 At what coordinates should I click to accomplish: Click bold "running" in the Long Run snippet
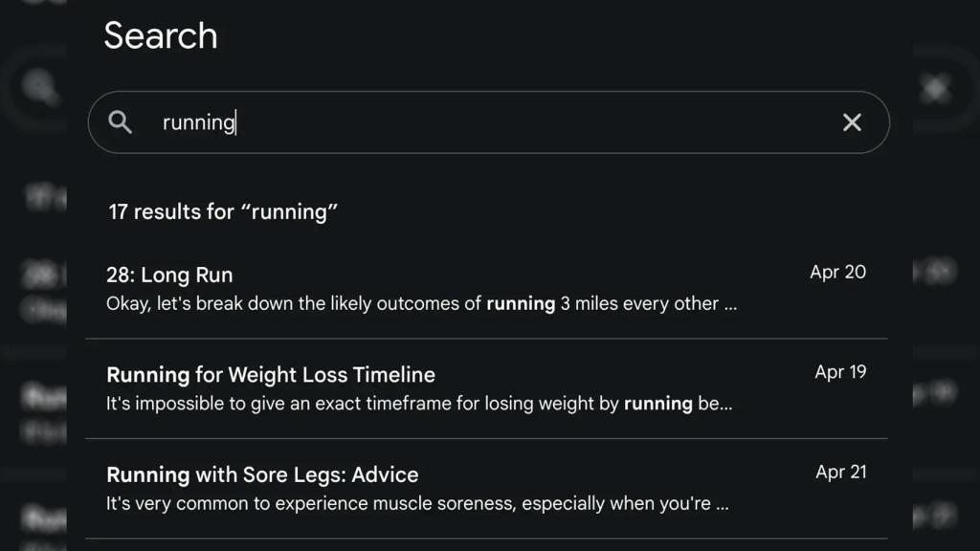[x=521, y=304]
